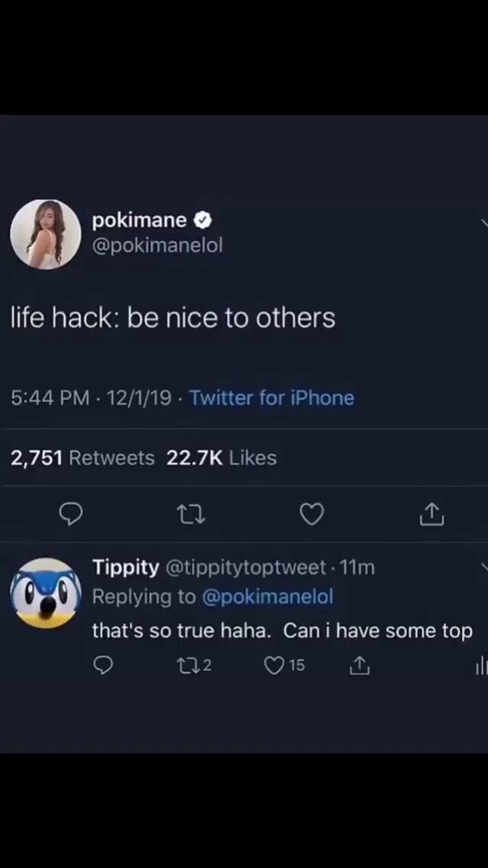Reply to Tippity's tweet
488x868 pixels.
[103, 665]
